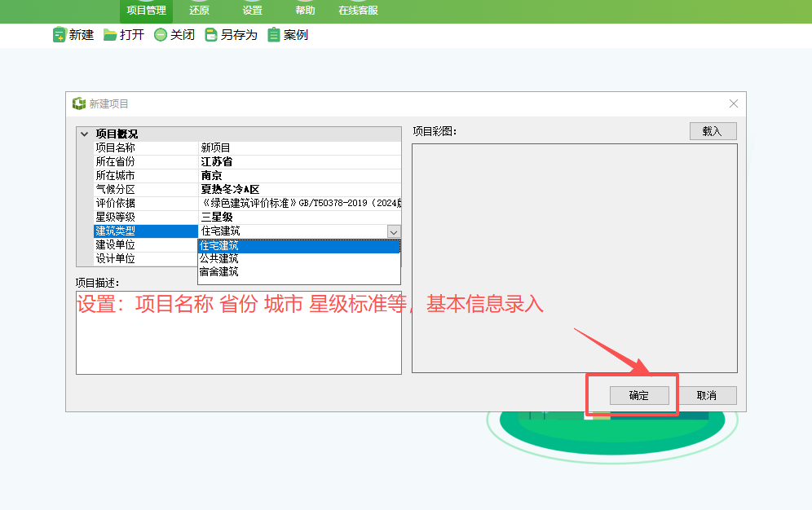The image size is (812, 510).
Task: Open the 案例 examples icon
Action: (x=274, y=35)
